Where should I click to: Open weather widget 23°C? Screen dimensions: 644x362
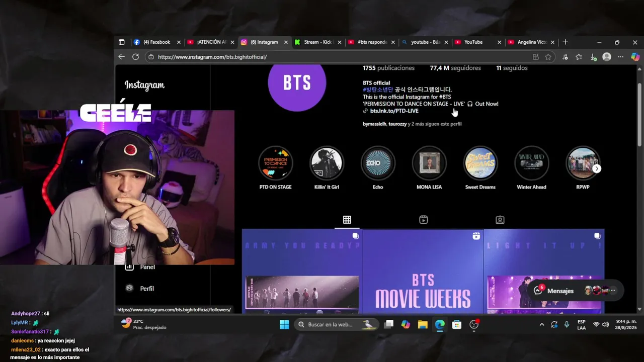[x=143, y=324]
